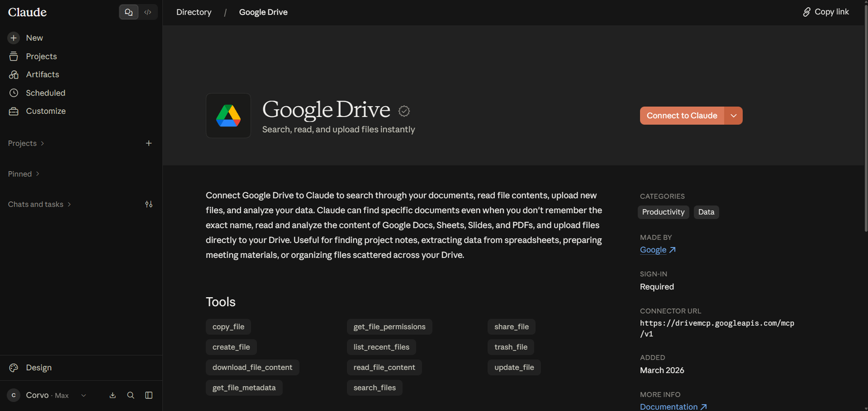Image resolution: width=868 pixels, height=411 pixels.
Task: Collapse the sidebar panel icon
Action: pyautogui.click(x=149, y=395)
